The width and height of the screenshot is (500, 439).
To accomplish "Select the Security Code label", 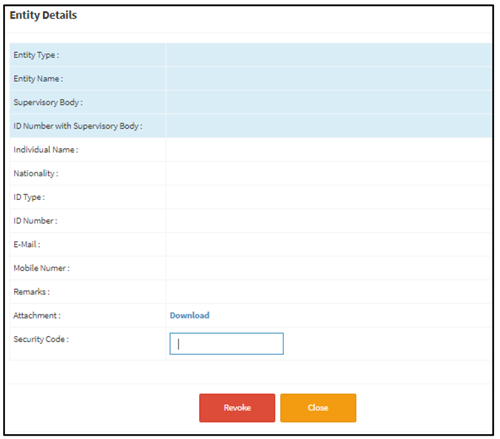I will 41,339.
